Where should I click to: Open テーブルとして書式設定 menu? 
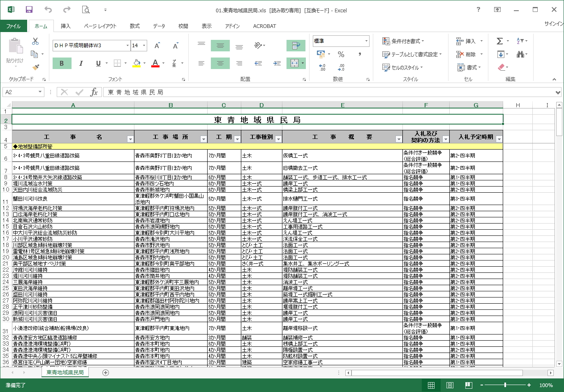point(412,54)
